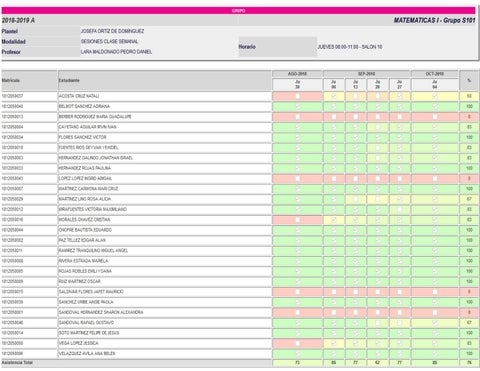Click student name Flores Sanchez Victor
This screenshot has height=371, width=480.
[x=82, y=137]
